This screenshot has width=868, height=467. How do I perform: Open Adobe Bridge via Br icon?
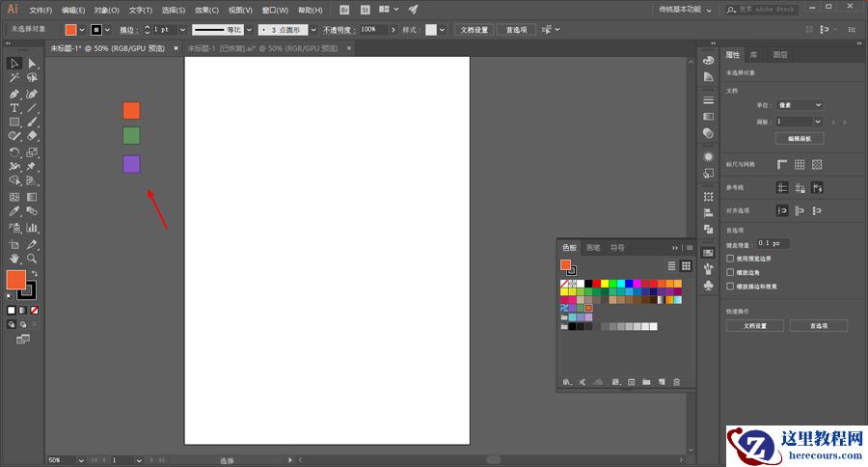coord(344,10)
